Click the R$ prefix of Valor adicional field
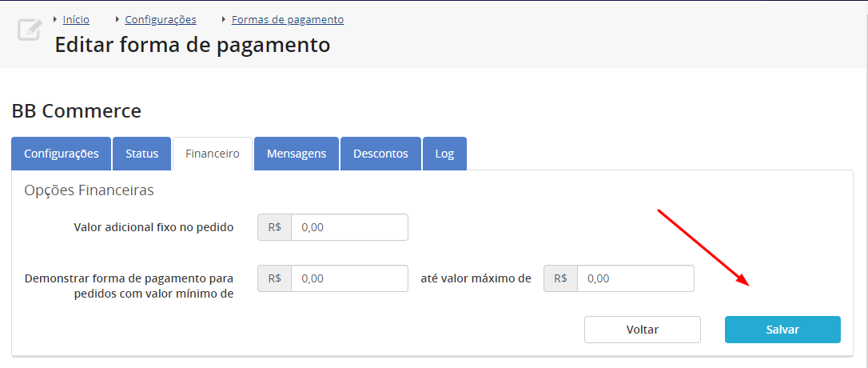 pyautogui.click(x=275, y=227)
